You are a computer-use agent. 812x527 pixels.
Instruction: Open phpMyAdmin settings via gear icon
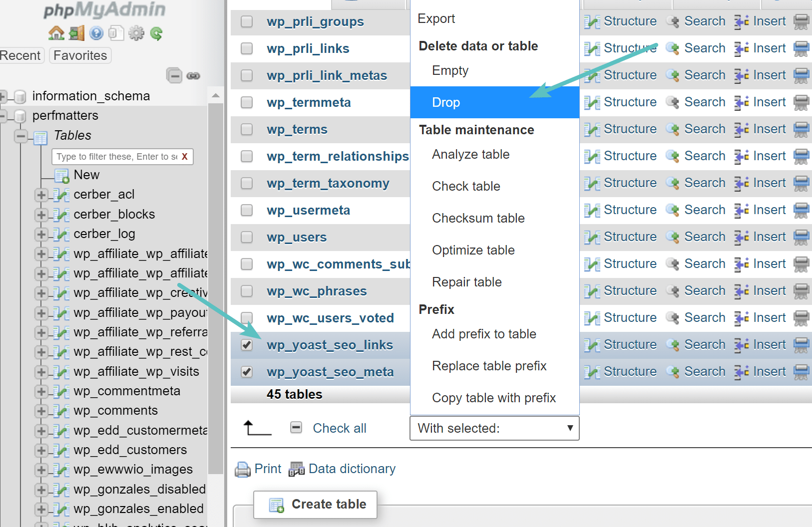tap(136, 33)
